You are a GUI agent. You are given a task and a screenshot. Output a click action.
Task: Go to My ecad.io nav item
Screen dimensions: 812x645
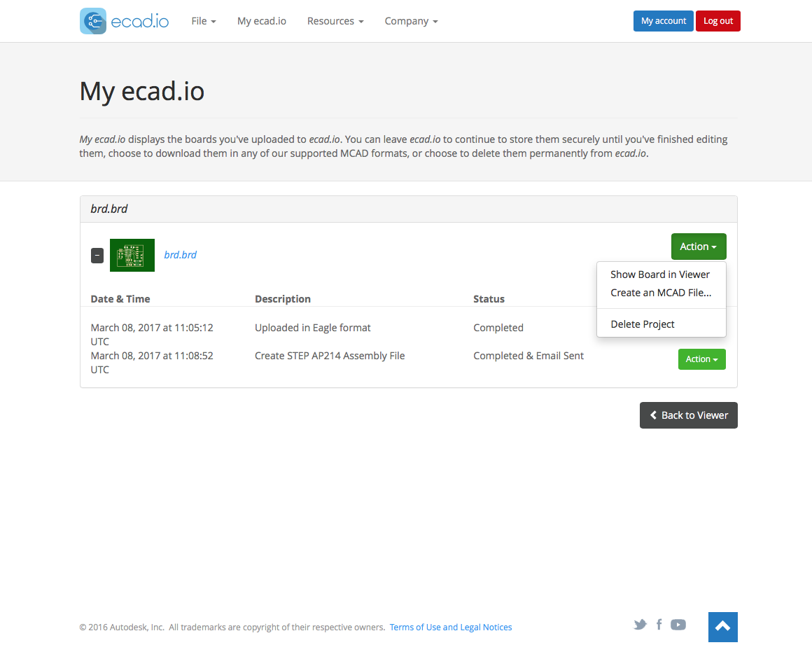pos(262,21)
